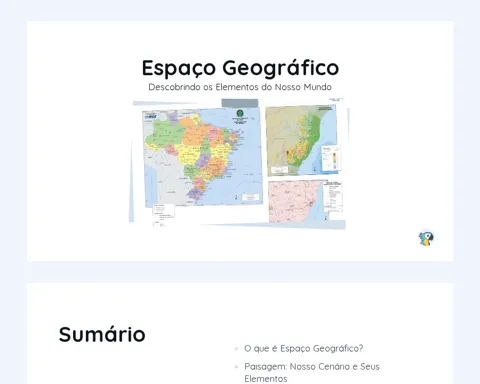Open "O que é Espaço Geográfico?" summary item
This screenshot has width=480, height=384.
click(303, 348)
